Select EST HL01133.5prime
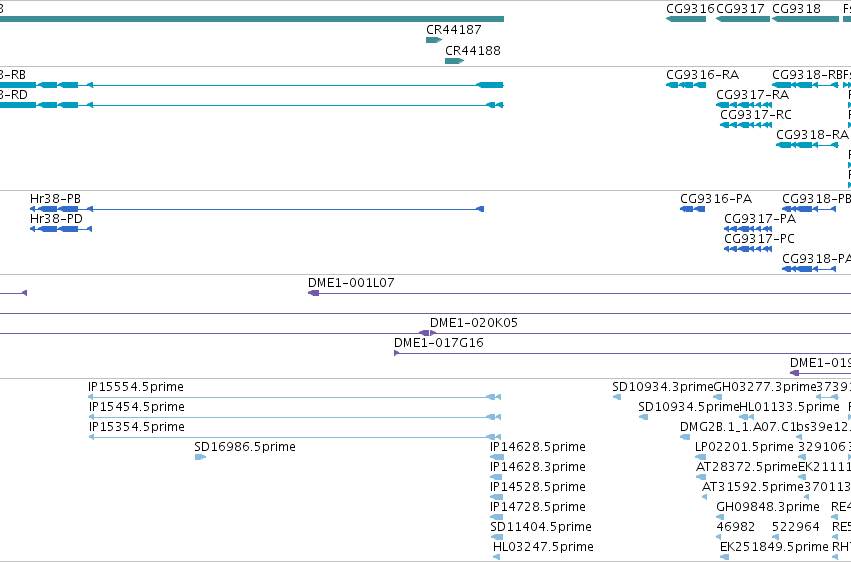 pyautogui.click(x=747, y=417)
